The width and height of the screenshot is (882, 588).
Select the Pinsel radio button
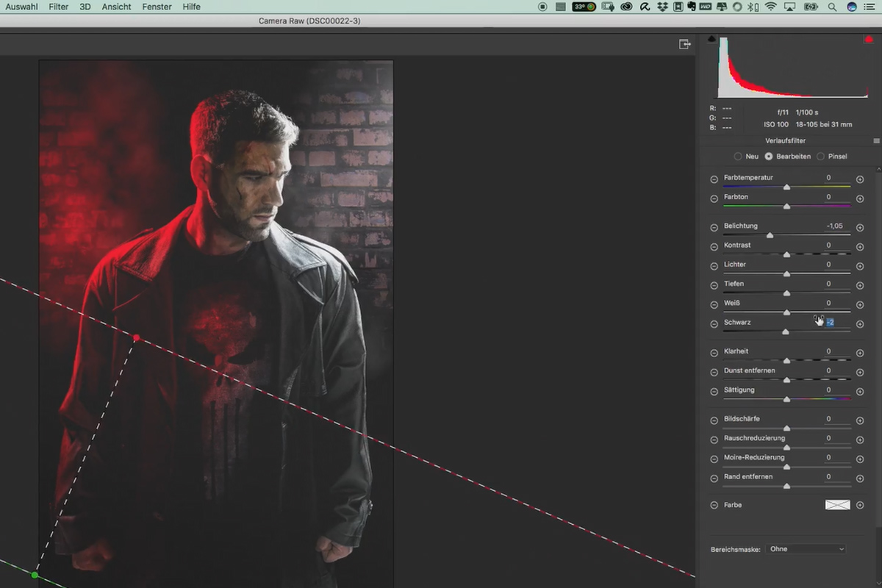pyautogui.click(x=820, y=157)
